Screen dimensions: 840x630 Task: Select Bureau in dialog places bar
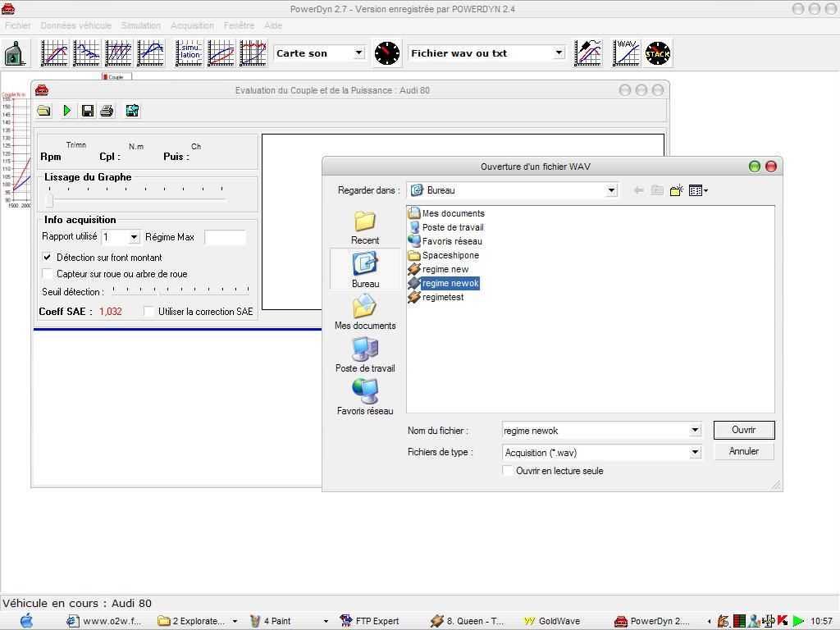tap(365, 269)
